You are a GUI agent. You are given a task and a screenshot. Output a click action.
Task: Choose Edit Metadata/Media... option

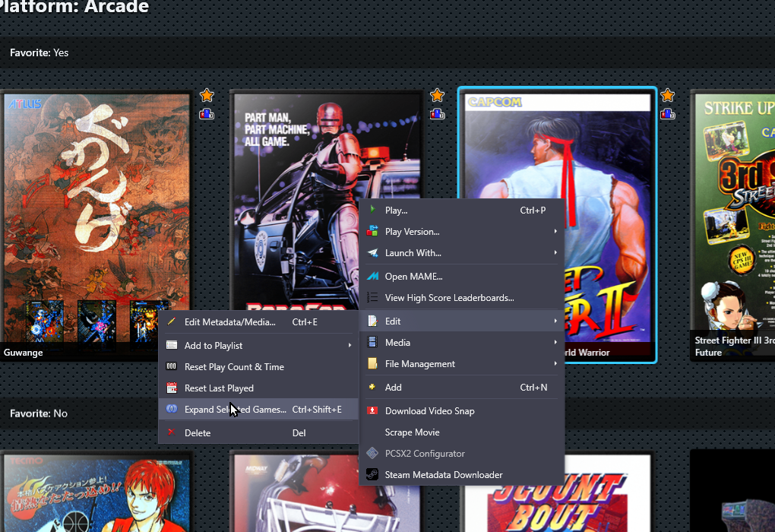coord(258,322)
